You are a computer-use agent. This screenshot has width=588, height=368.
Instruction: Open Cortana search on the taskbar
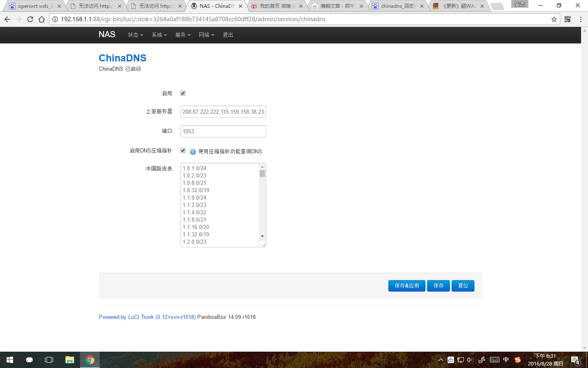tap(29, 360)
